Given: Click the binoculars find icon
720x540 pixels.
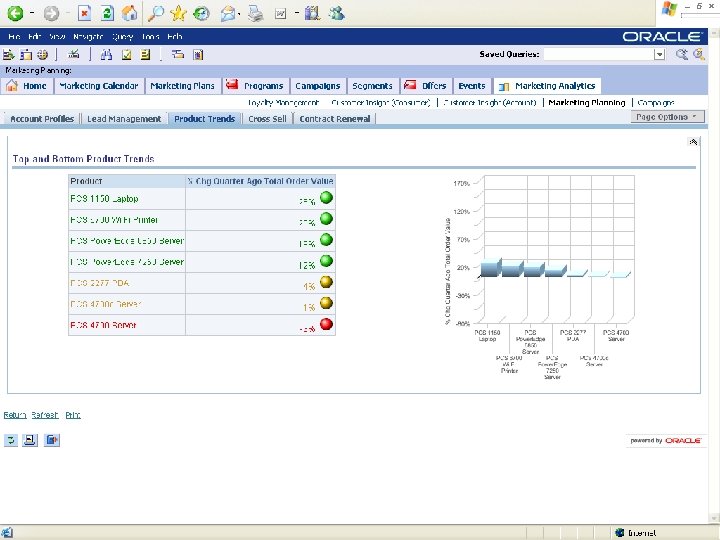Looking at the screenshot, I should pos(107,55).
